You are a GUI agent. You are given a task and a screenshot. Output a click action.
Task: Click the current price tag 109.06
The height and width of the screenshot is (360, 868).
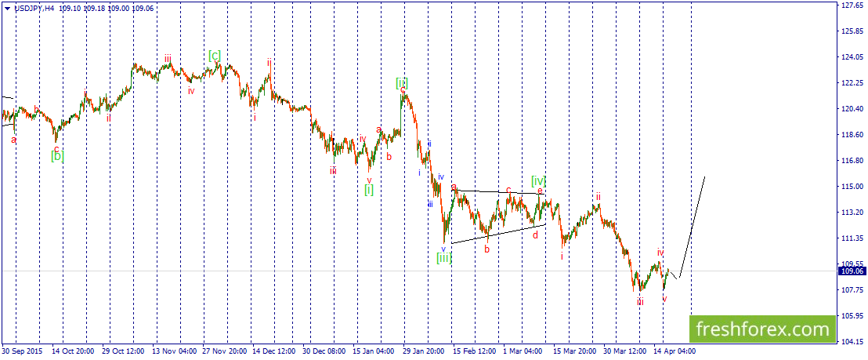click(852, 271)
